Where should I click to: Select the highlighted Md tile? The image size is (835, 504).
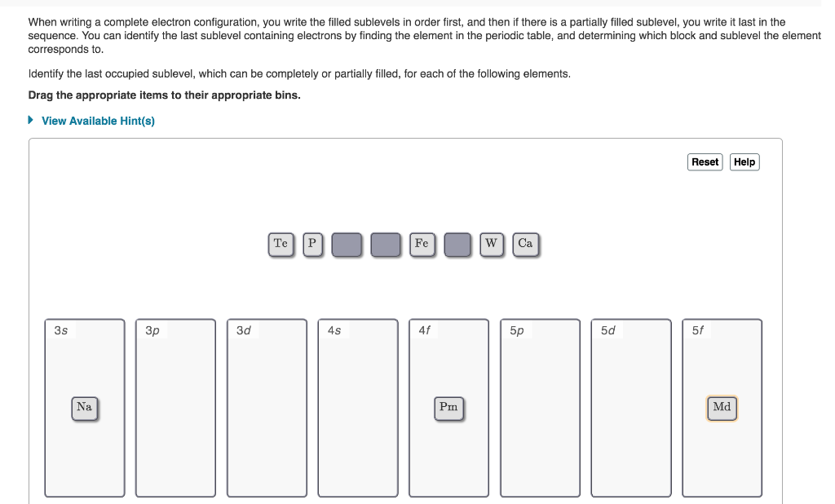tap(722, 407)
